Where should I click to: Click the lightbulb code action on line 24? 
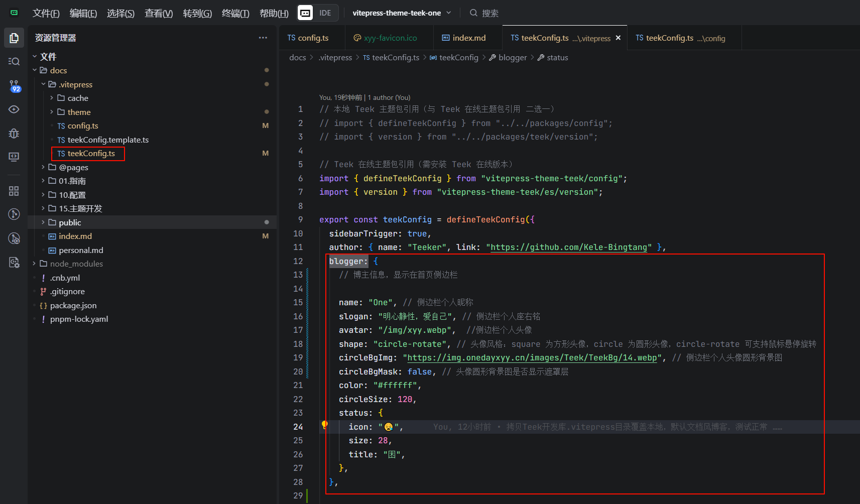pyautogui.click(x=324, y=425)
